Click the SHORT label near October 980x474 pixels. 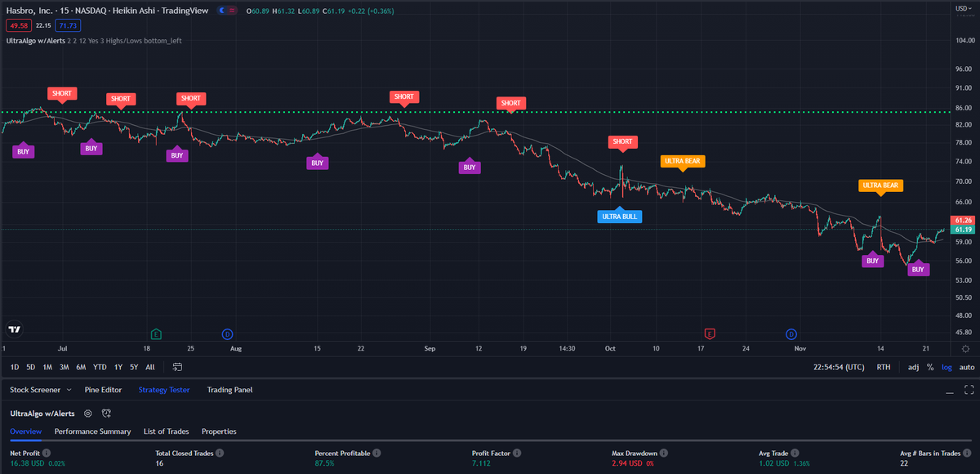622,141
